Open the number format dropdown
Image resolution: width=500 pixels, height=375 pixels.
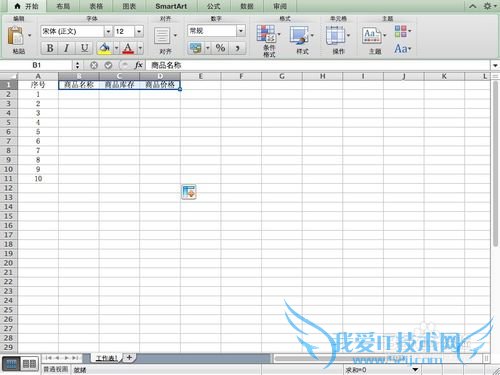point(241,31)
